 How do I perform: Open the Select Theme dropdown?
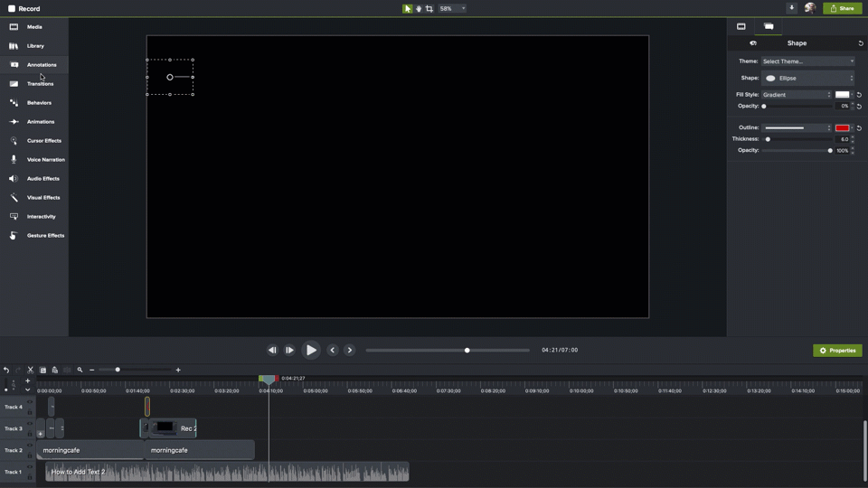pyautogui.click(x=808, y=61)
